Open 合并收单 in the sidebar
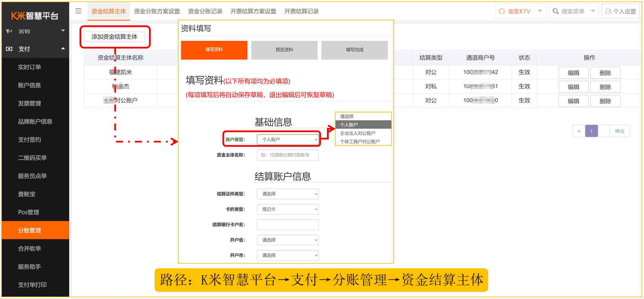This screenshot has height=299, width=644. click(x=35, y=248)
